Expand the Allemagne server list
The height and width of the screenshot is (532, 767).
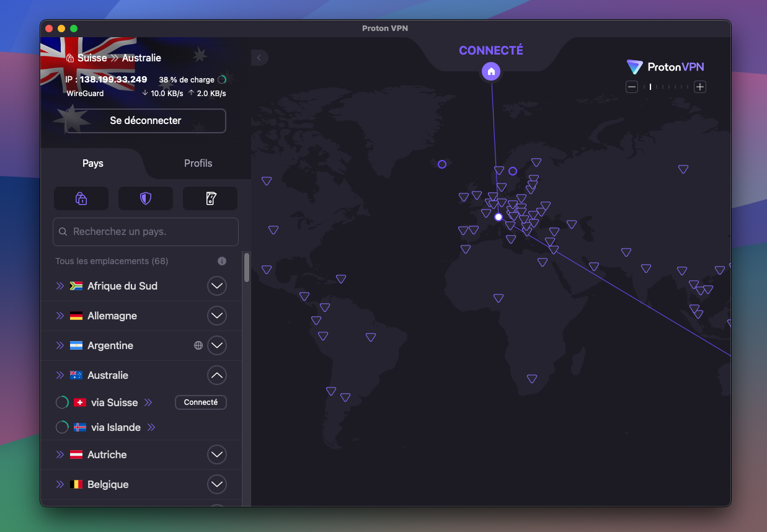216,316
